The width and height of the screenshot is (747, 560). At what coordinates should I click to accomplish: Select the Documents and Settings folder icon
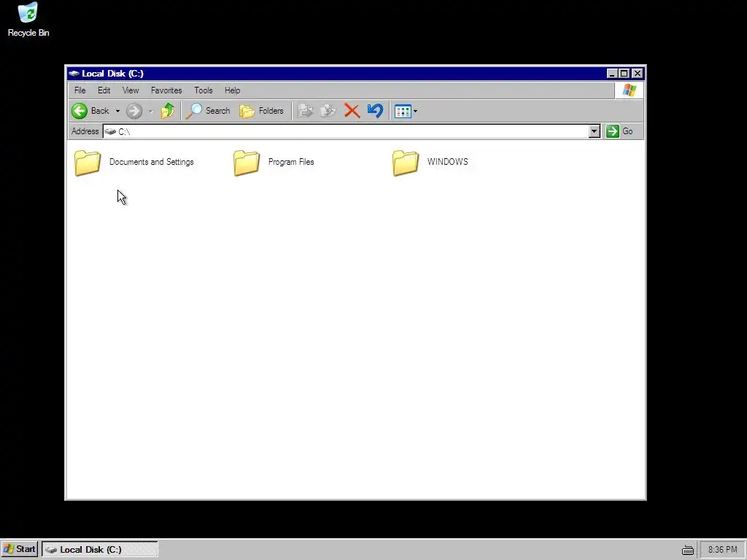[x=88, y=163]
